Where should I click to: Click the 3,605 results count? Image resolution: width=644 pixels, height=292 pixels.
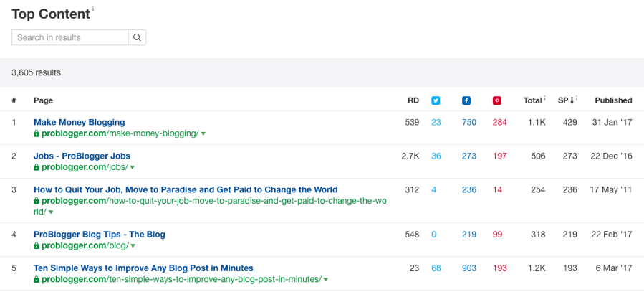[36, 72]
